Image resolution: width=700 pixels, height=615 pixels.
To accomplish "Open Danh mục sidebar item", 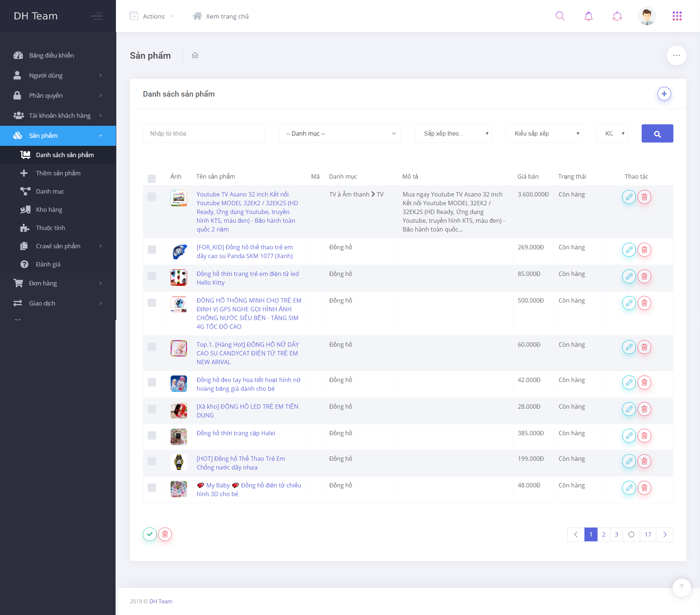I will (x=58, y=191).
